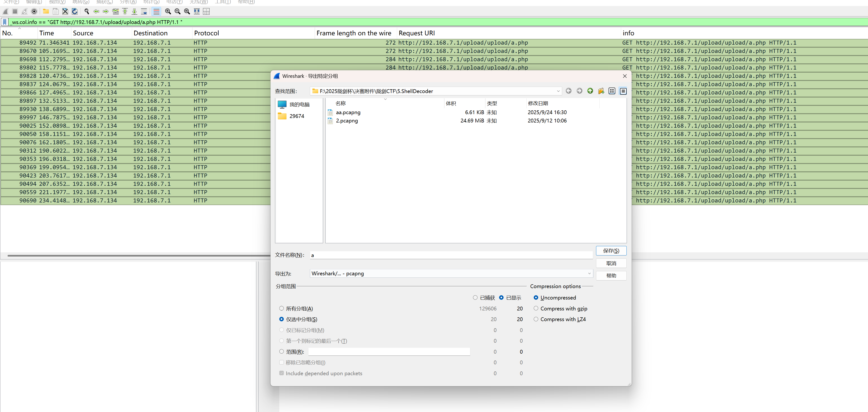Select the aa.pcapng file in list

348,112
